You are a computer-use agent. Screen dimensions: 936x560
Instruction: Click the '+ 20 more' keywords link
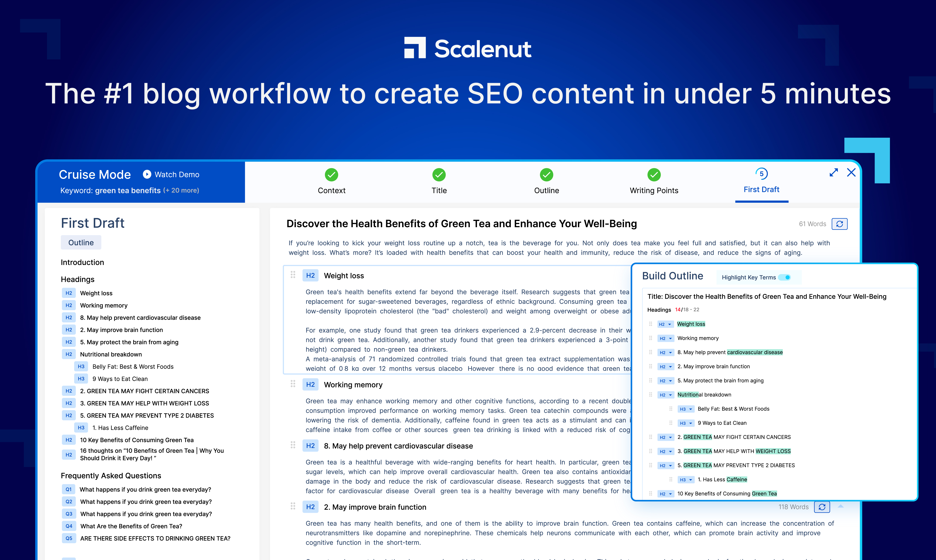click(x=181, y=190)
